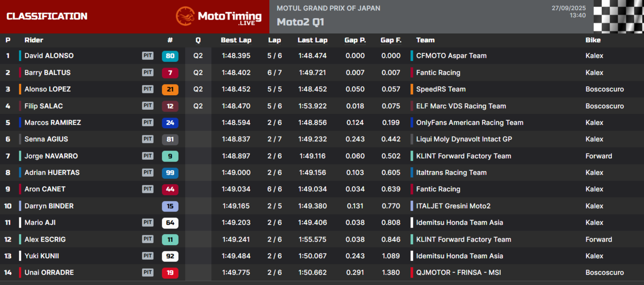Click the Best Lap column header
The width and height of the screenshot is (644, 285).
236,40
